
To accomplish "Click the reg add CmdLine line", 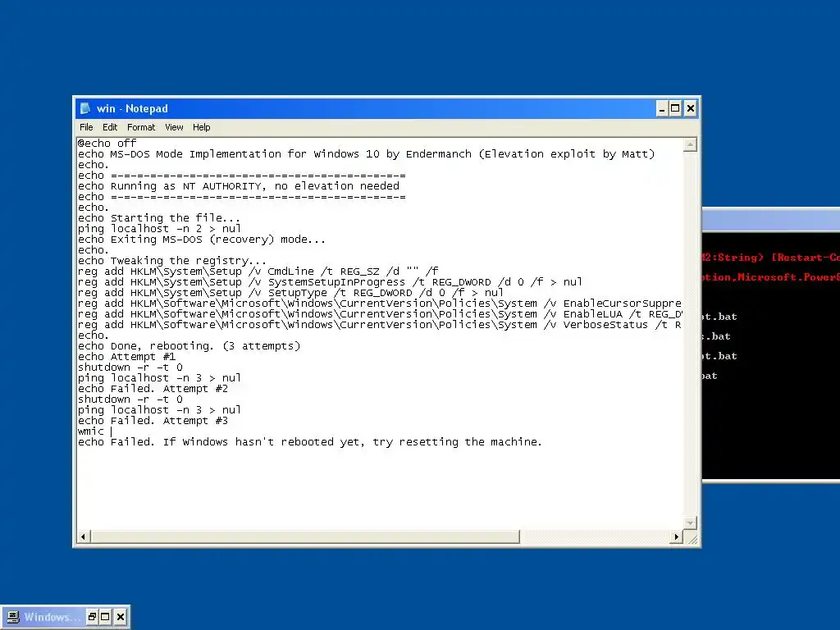I will (x=258, y=272).
